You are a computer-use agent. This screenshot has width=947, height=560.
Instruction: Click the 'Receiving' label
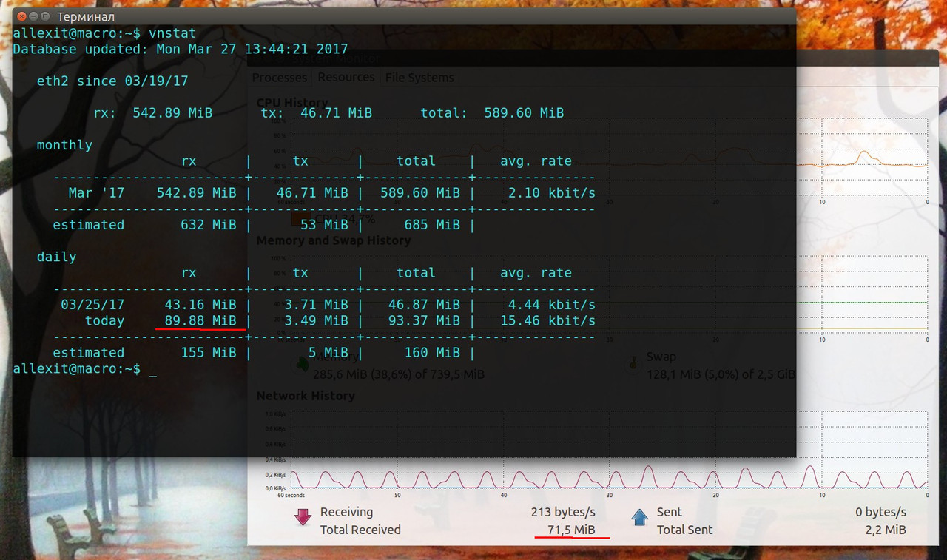[x=346, y=512]
